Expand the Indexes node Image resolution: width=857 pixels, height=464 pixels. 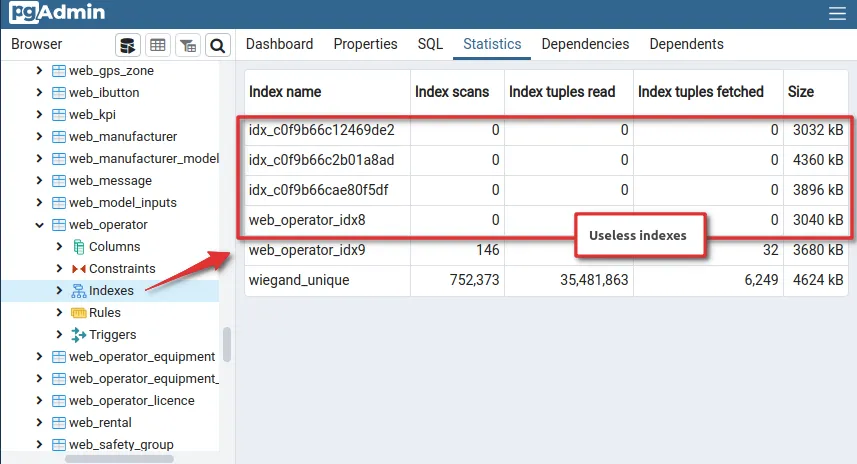[59, 290]
